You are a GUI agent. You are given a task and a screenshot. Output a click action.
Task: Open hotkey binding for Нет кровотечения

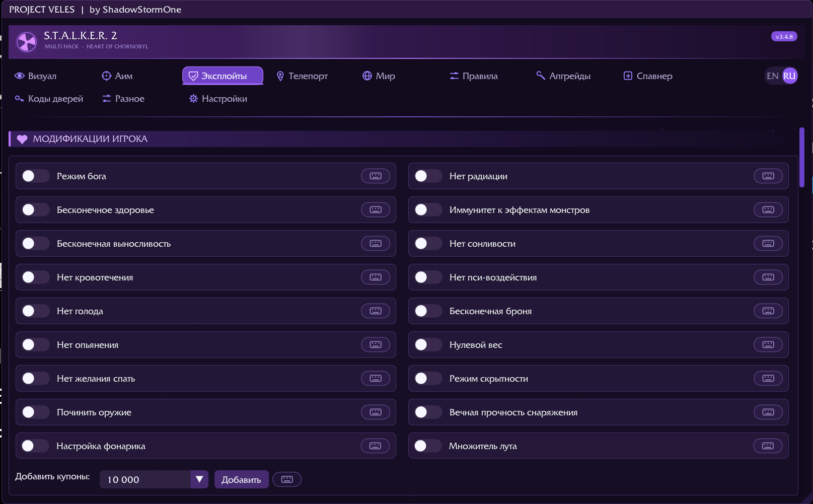[376, 277]
